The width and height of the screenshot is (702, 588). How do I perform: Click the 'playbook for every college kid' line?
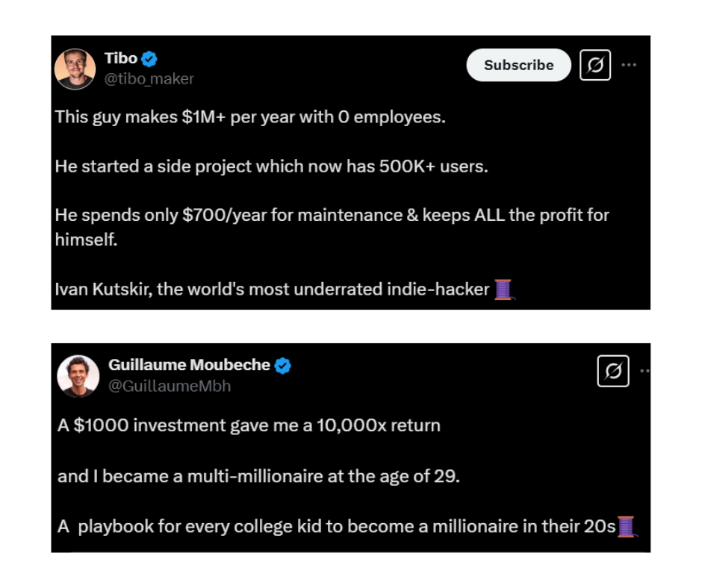tap(336, 527)
